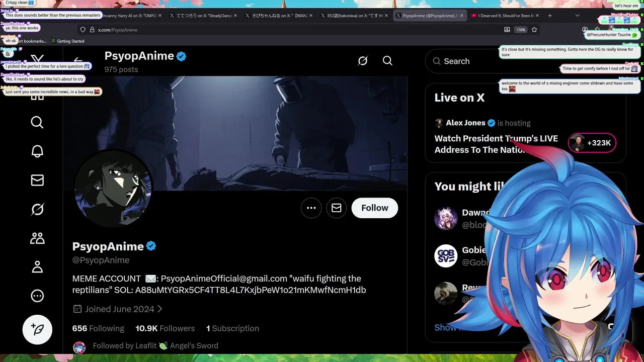644x362 pixels.
Task: Open a new browser tab
Action: (549, 16)
